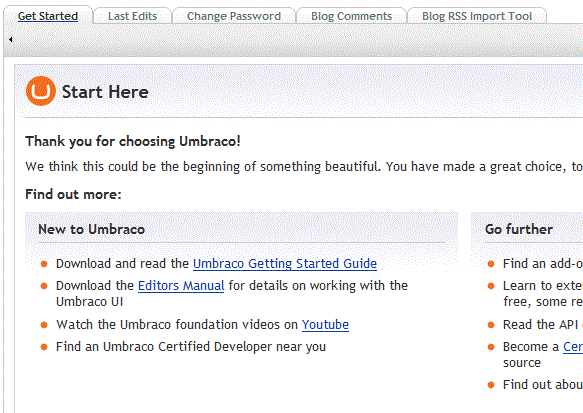Screen dimensions: 583x413
Task: Click the orange Umbraco logo icon
Action: coord(41,91)
